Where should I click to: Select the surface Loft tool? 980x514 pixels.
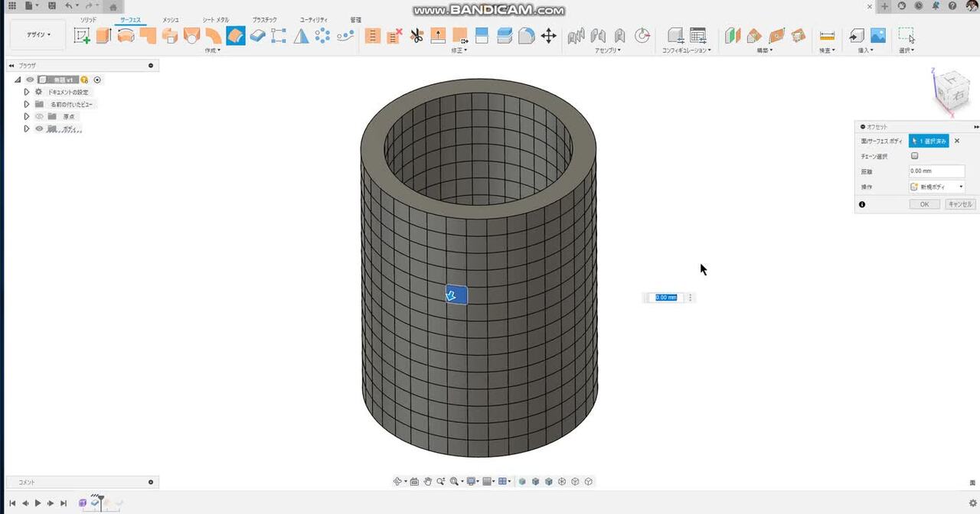pos(170,35)
